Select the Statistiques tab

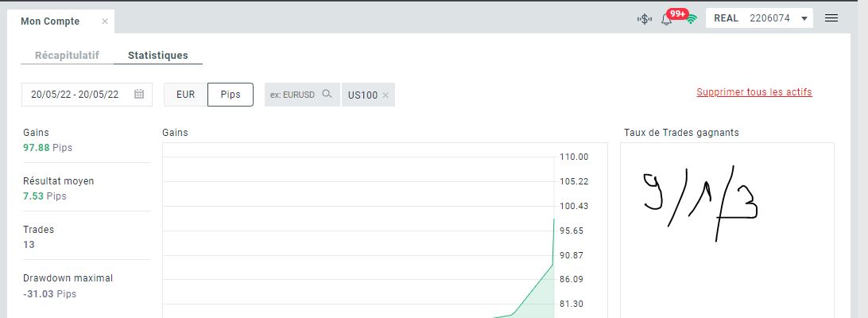click(x=157, y=56)
